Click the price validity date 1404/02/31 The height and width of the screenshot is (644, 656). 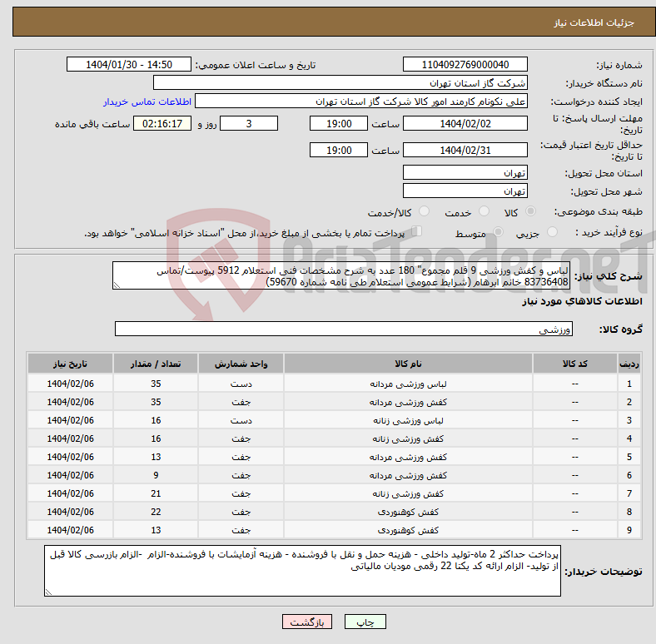click(465, 150)
